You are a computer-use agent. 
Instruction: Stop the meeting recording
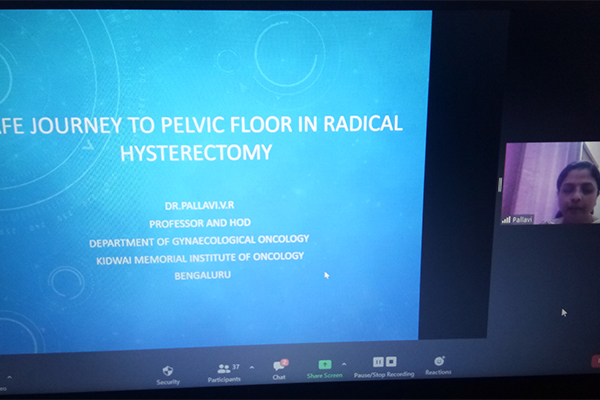[392, 362]
